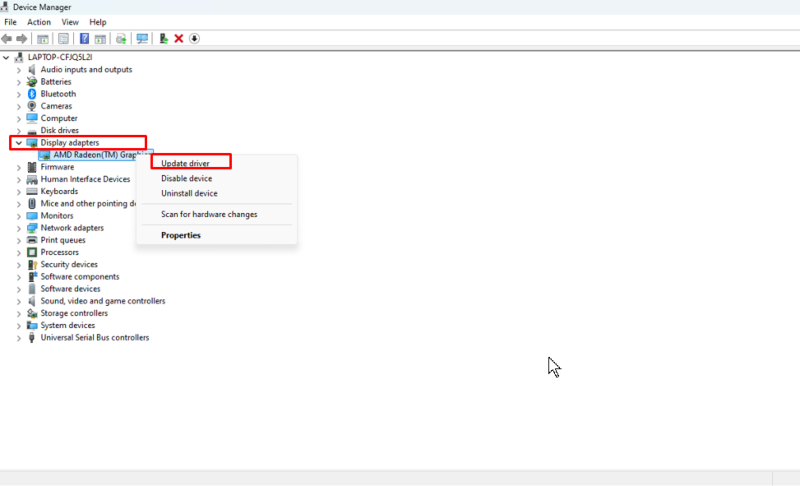Collapse the LAPTOP-CFJQ5L2I root node
This screenshot has width=800, height=486.
tap(7, 57)
